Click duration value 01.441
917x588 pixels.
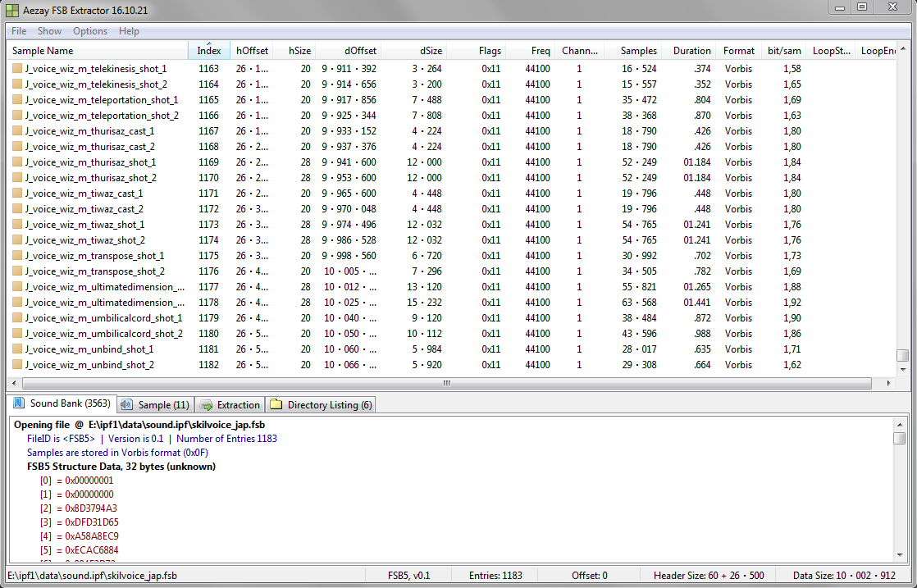(x=697, y=302)
